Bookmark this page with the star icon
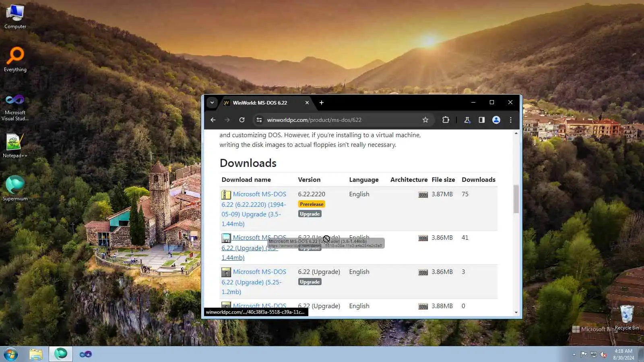644x362 pixels. pos(425,120)
